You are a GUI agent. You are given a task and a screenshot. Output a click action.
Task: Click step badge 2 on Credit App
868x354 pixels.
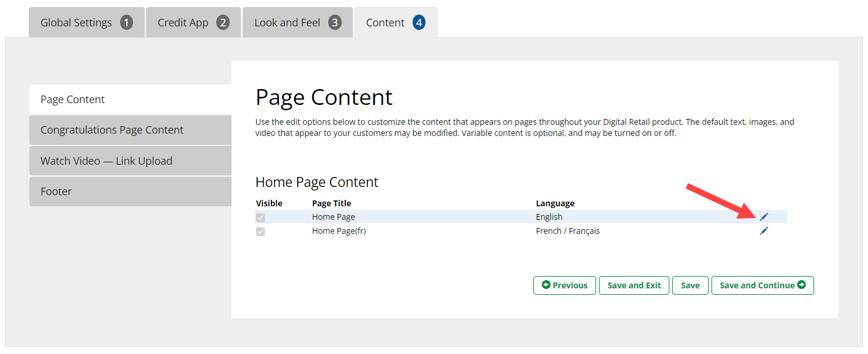click(223, 23)
